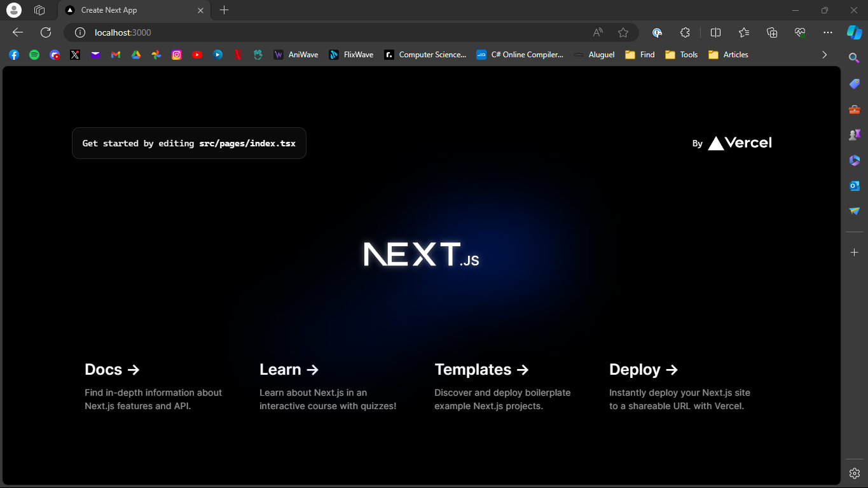Open the Extensions puzzle icon
The width and height of the screenshot is (868, 488).
click(x=685, y=32)
